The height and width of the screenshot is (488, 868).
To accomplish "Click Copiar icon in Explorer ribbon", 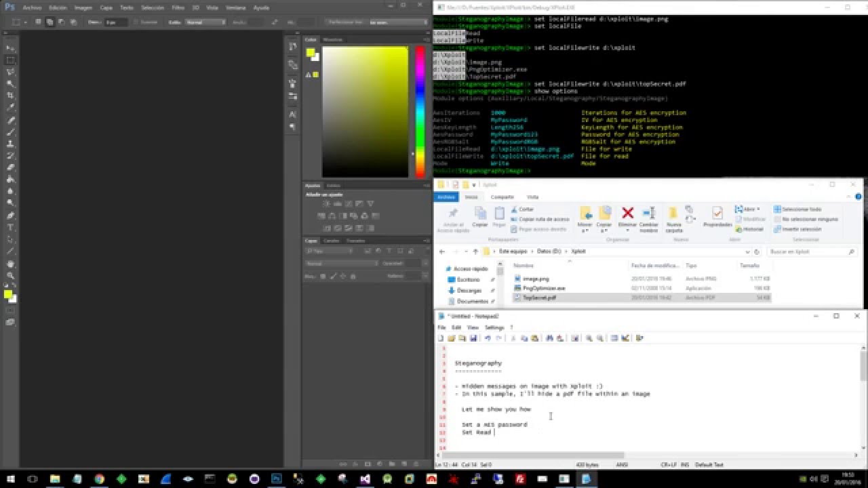I will [480, 213].
